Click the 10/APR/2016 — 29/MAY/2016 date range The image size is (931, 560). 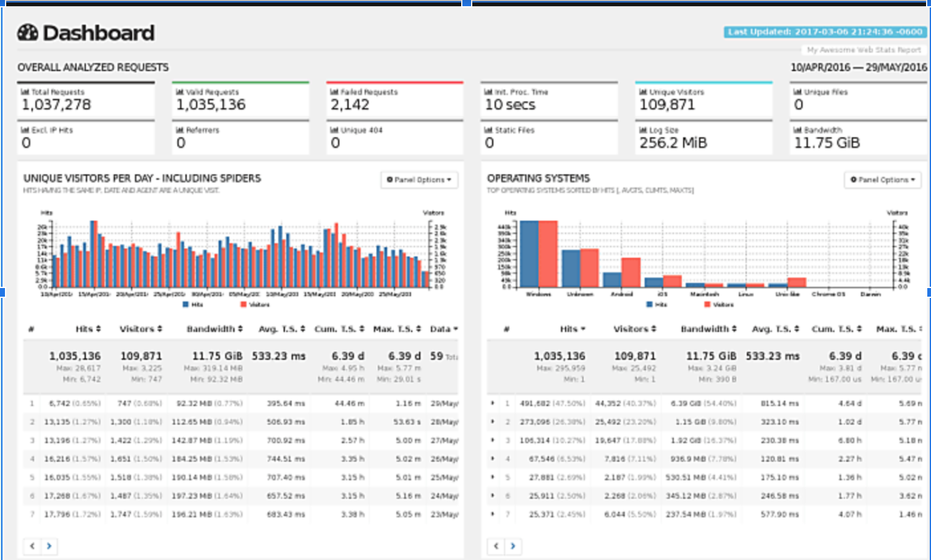click(x=859, y=67)
